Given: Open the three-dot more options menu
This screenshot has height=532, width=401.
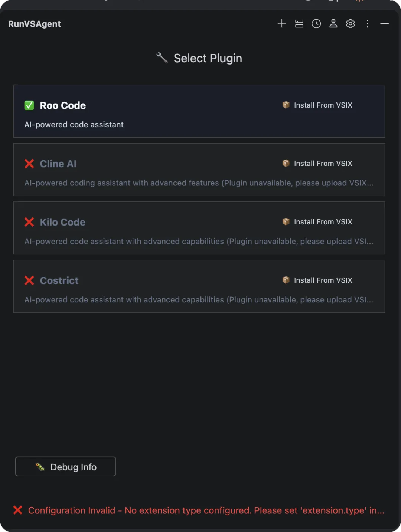Looking at the screenshot, I should [x=368, y=24].
